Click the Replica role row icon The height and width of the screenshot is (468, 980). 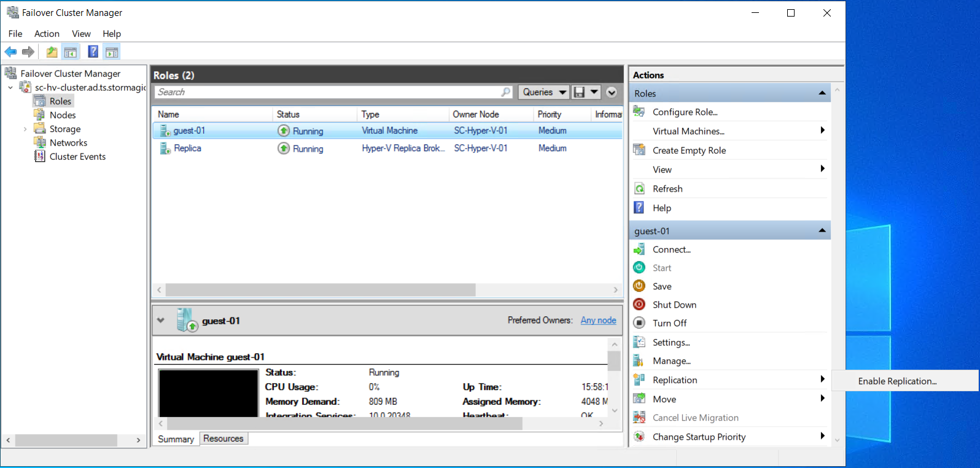pos(165,148)
